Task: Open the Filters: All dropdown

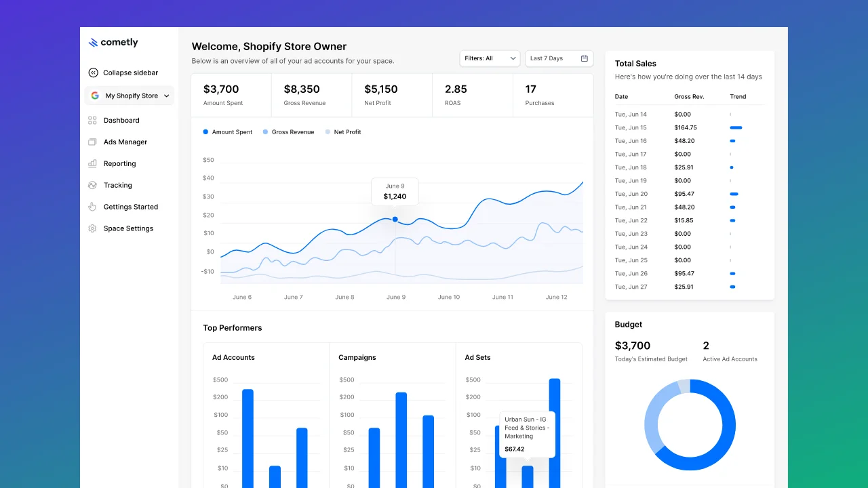Action: (x=490, y=58)
